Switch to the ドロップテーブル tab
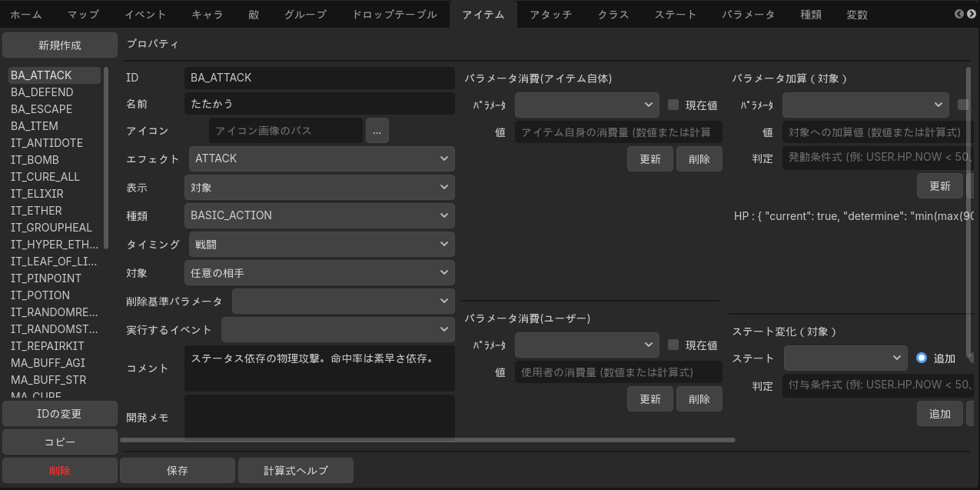This screenshot has height=490, width=980. point(394,14)
